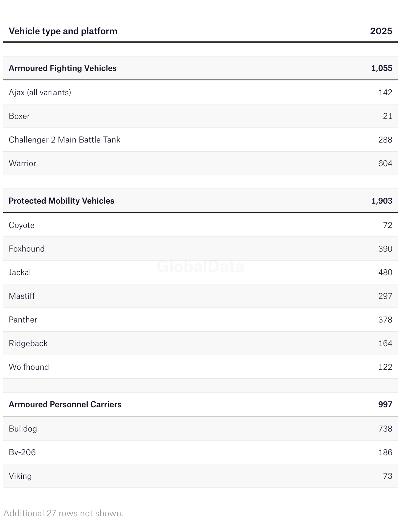Click the 2025 column header
401x532 pixels.
coord(381,31)
